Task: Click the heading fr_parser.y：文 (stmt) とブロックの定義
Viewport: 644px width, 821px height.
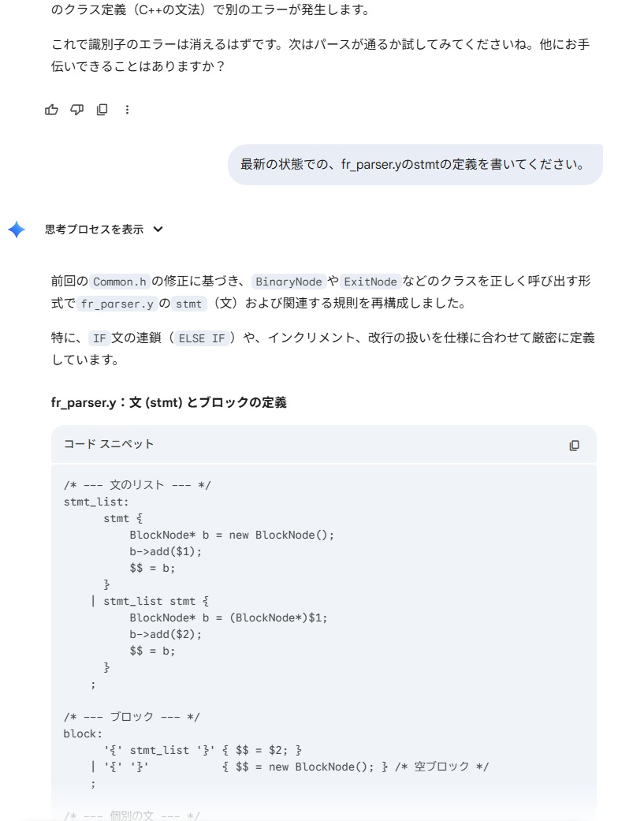Action: (169, 402)
